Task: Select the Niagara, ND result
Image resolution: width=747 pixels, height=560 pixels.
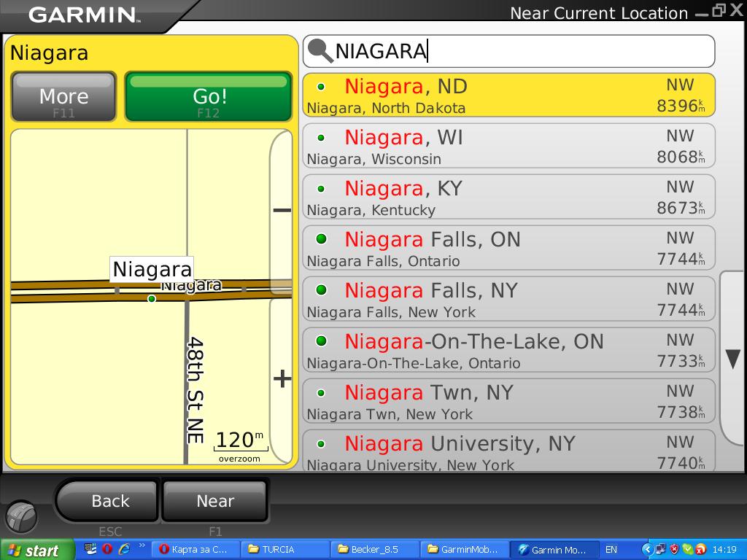Action: (x=508, y=96)
